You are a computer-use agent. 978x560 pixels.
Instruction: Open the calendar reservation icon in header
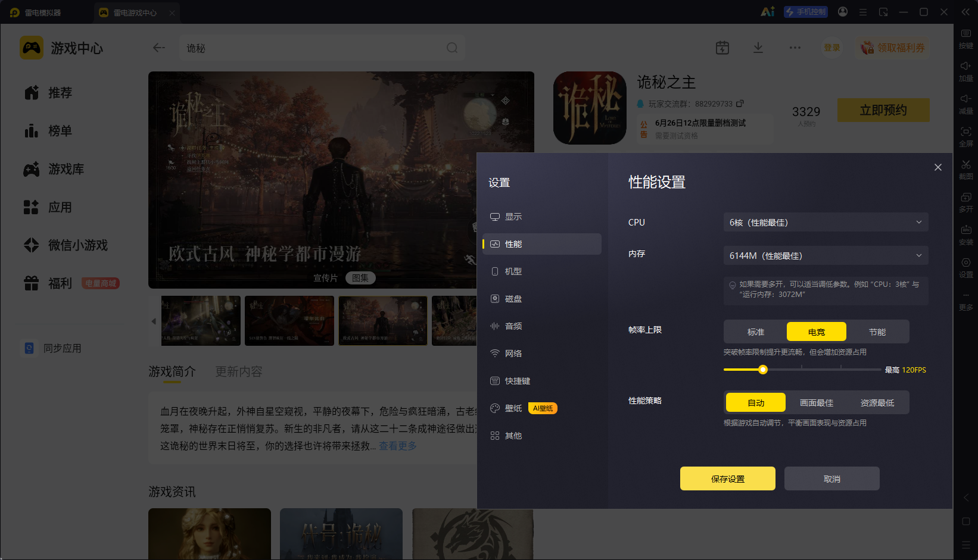(x=722, y=48)
